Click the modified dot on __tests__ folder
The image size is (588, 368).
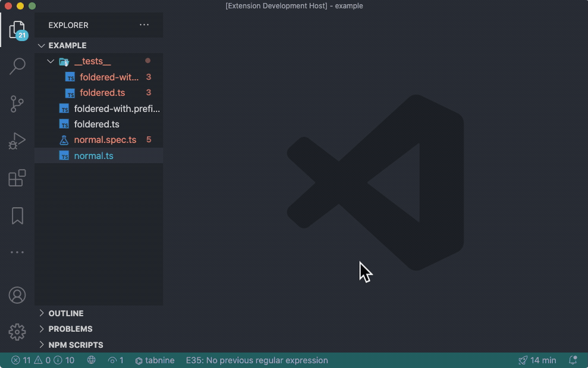(x=148, y=61)
